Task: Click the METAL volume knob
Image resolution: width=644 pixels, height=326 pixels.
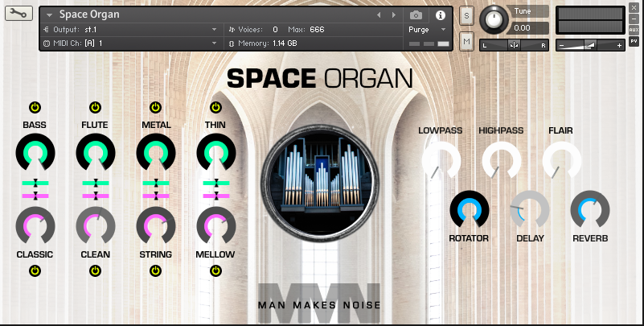Action: 156,152
